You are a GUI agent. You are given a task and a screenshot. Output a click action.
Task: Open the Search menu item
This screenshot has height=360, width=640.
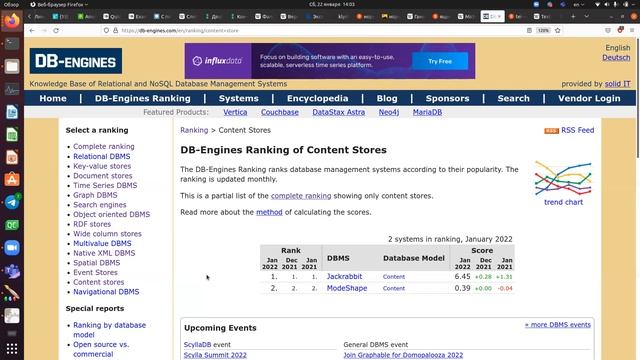(513, 98)
